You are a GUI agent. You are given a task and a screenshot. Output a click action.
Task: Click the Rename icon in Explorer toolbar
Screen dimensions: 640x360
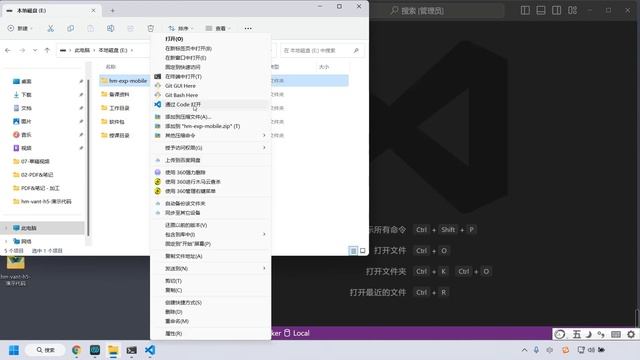pyautogui.click(x=110, y=28)
